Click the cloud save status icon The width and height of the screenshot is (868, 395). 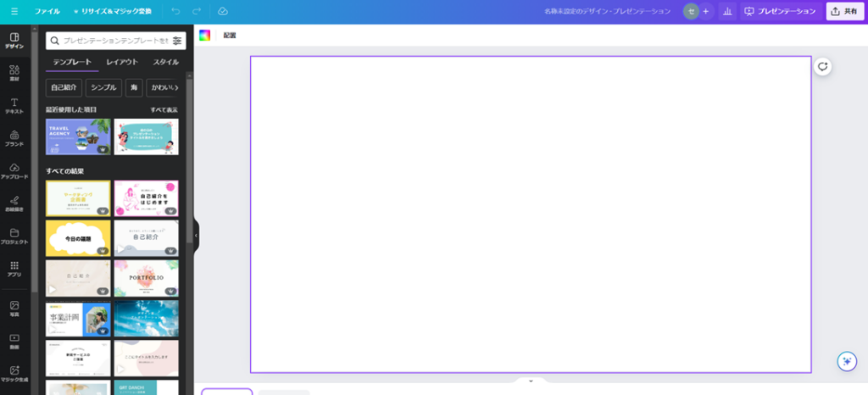pos(223,12)
